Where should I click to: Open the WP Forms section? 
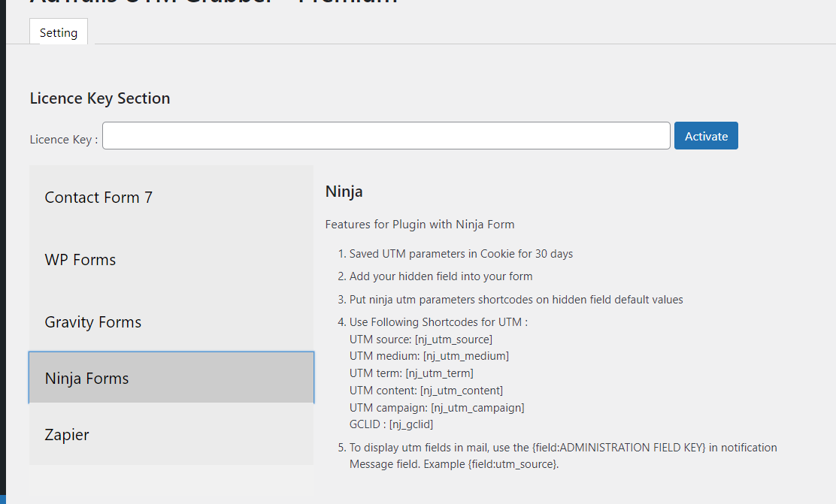[80, 259]
